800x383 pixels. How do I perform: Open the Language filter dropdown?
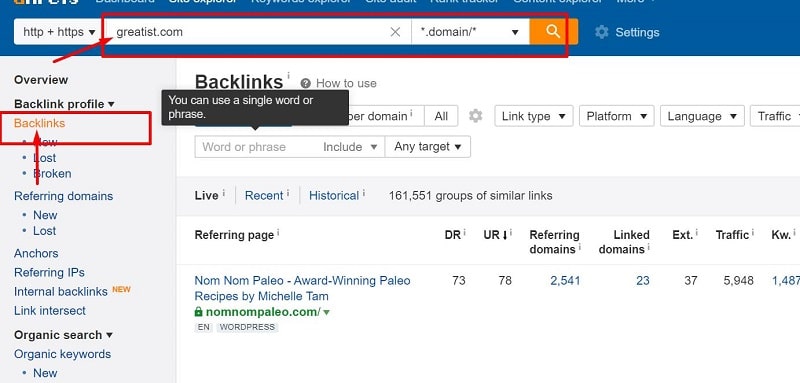click(x=702, y=116)
